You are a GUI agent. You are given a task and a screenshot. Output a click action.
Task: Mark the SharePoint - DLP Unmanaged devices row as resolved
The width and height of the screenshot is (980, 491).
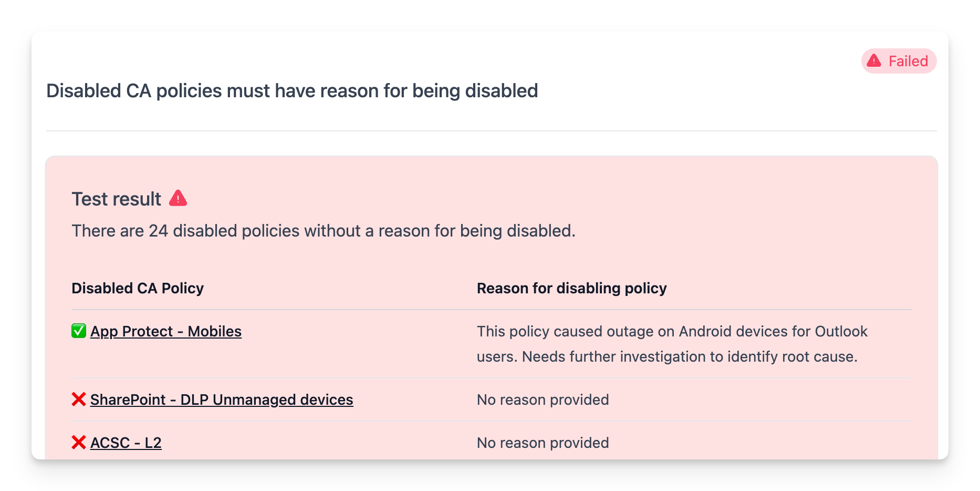click(x=79, y=400)
